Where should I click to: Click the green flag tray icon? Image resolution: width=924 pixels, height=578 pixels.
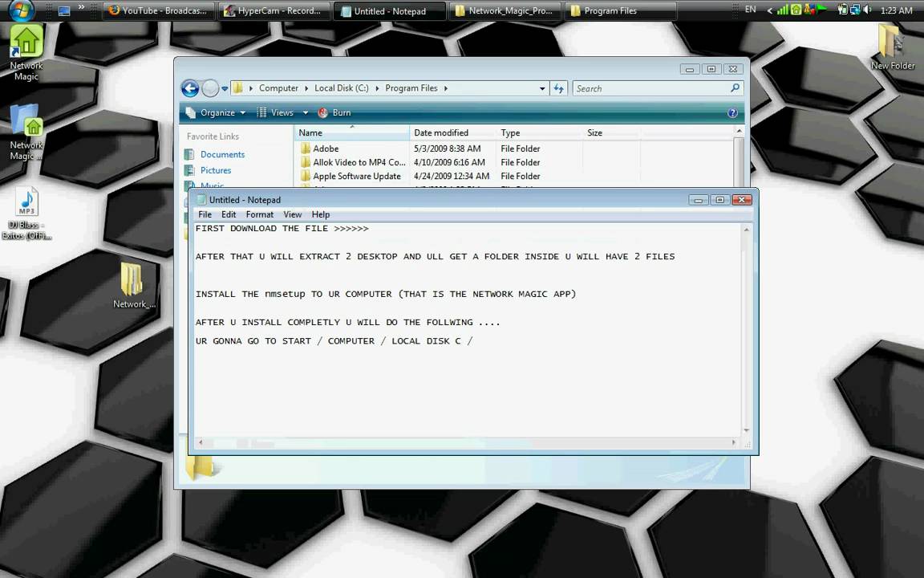click(821, 9)
